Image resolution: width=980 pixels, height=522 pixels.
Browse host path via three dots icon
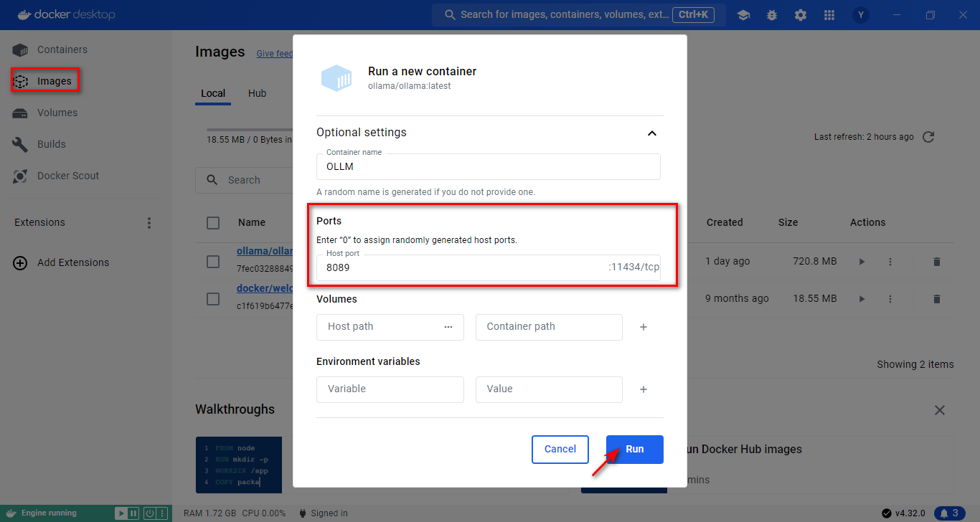point(448,327)
